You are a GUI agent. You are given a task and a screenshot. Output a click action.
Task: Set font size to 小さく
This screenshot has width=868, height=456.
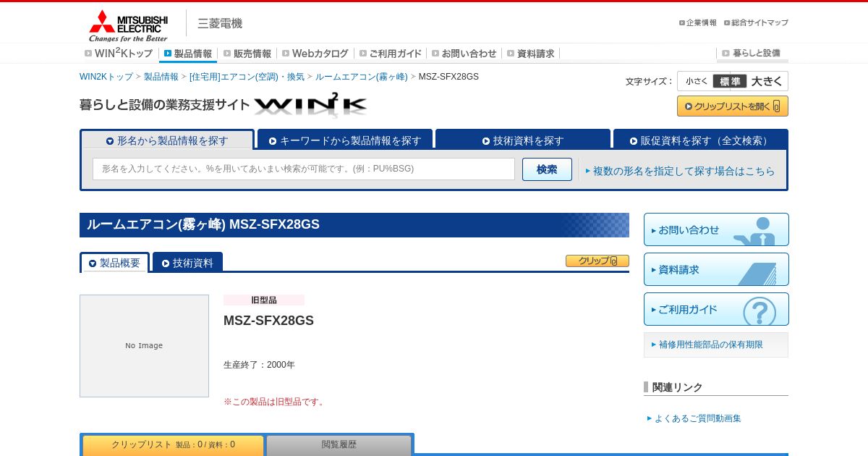(x=697, y=81)
